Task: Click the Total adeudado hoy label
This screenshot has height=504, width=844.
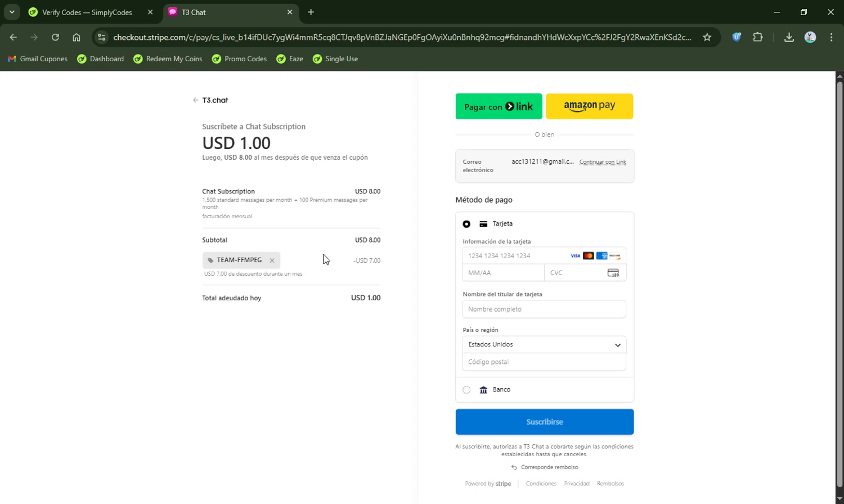Action: click(x=232, y=298)
